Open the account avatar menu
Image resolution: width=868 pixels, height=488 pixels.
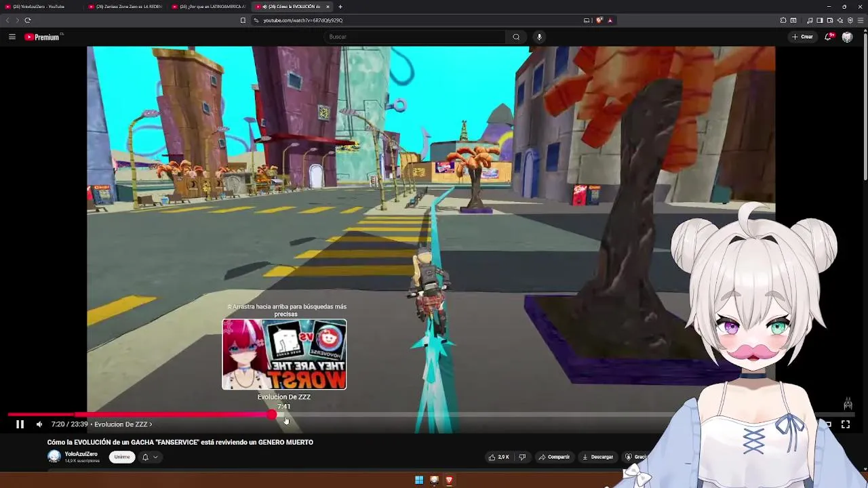[x=847, y=37]
